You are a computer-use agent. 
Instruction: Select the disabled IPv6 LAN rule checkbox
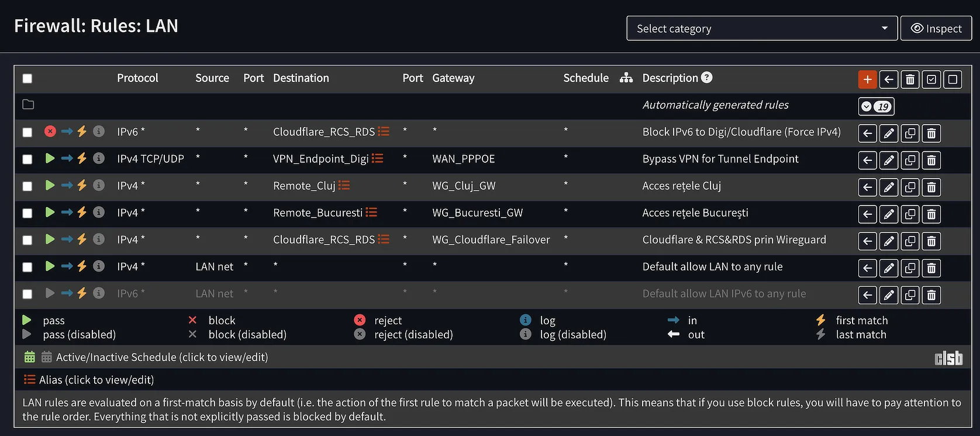[27, 294]
